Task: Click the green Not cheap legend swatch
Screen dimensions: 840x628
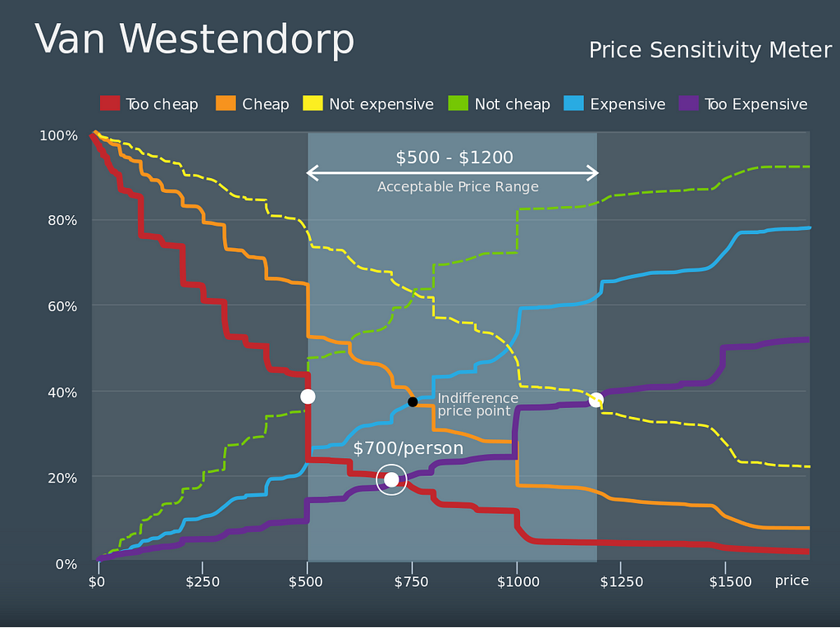Action: [x=458, y=103]
